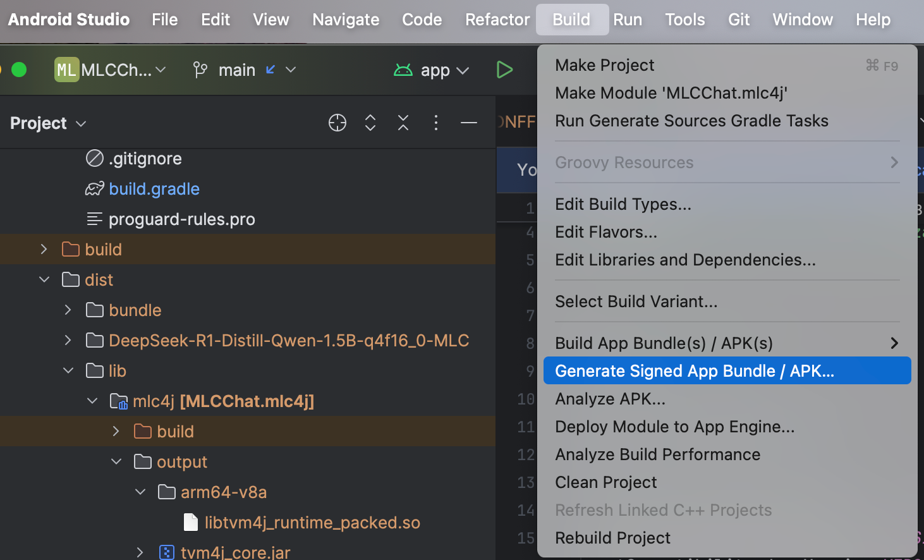Viewport: 924px width, 560px height.
Task: Open the Git menu
Action: click(x=739, y=20)
